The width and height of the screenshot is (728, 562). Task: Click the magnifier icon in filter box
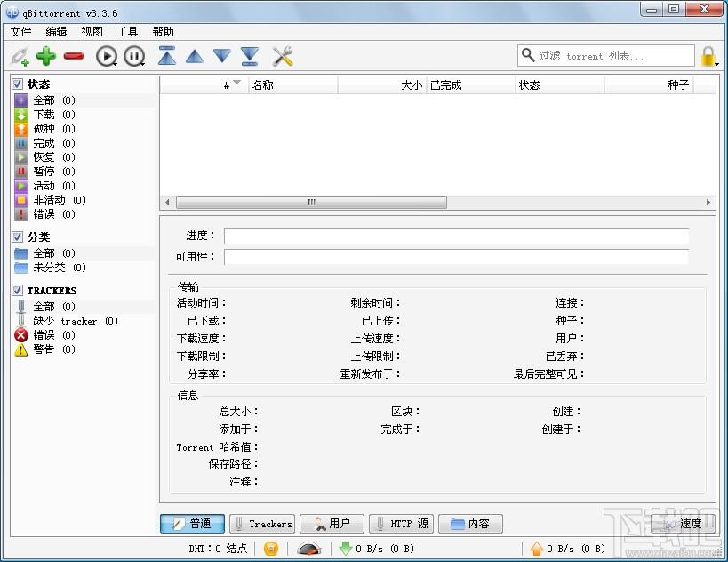point(527,55)
